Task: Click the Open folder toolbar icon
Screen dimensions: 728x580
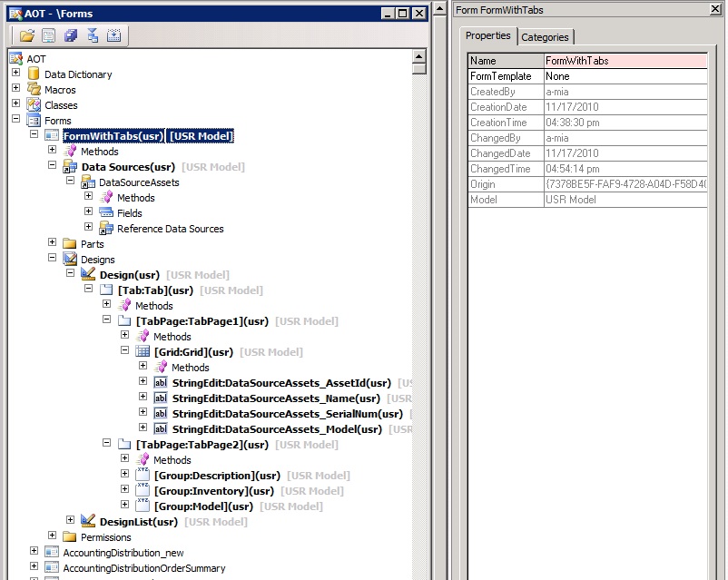Action: point(27,35)
